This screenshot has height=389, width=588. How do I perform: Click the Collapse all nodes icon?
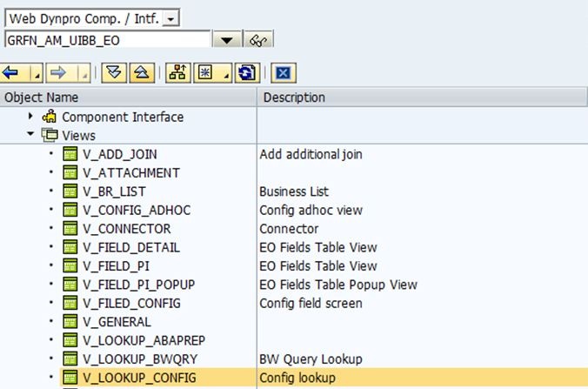(x=142, y=72)
